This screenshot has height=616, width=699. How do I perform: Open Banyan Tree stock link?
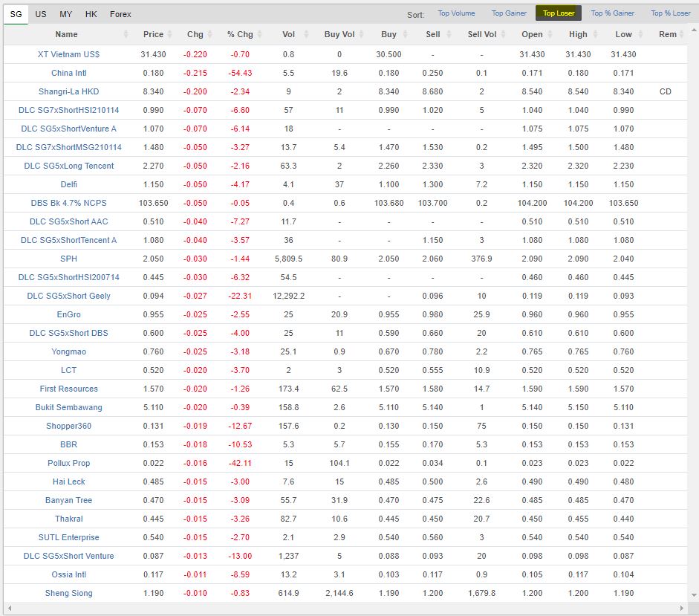(x=68, y=501)
